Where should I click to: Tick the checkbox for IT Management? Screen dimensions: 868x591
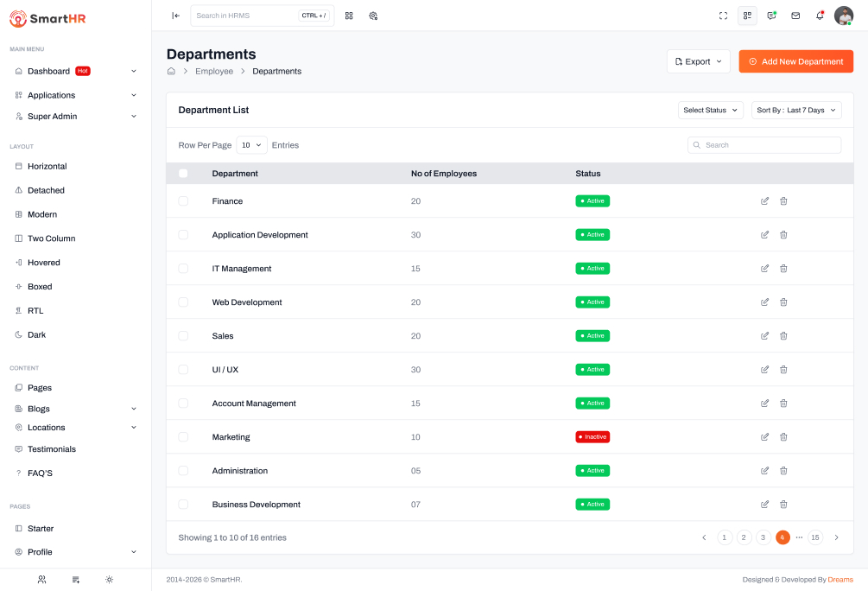click(183, 269)
